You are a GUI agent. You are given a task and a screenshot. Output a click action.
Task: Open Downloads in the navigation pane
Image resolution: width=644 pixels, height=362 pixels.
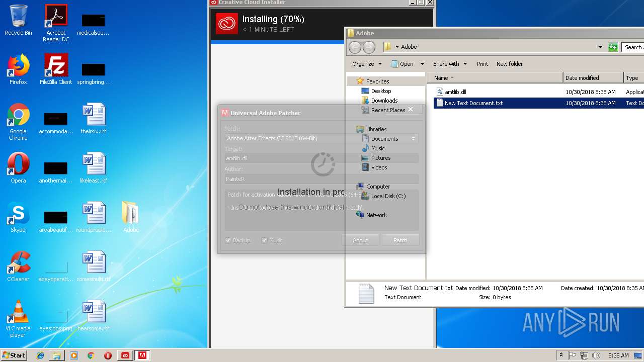pyautogui.click(x=384, y=101)
